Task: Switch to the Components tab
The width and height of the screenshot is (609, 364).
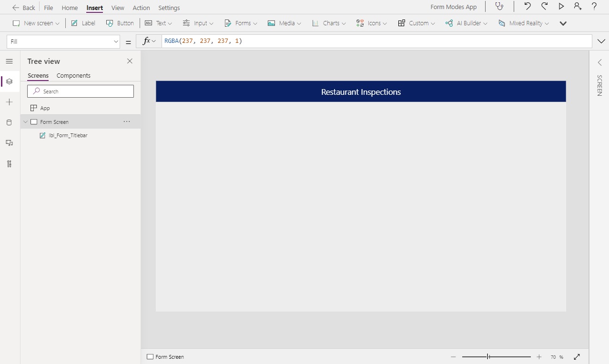Action: click(73, 75)
